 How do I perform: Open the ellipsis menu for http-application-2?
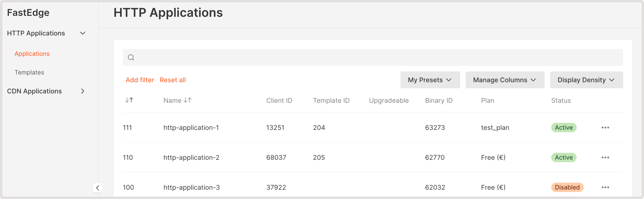(x=605, y=157)
